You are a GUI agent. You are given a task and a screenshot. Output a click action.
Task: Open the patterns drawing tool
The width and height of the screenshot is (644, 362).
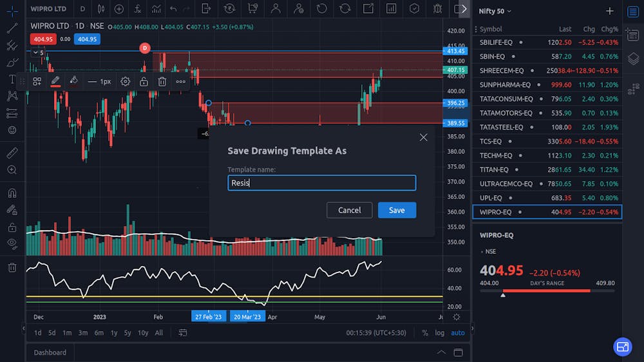[x=12, y=96]
